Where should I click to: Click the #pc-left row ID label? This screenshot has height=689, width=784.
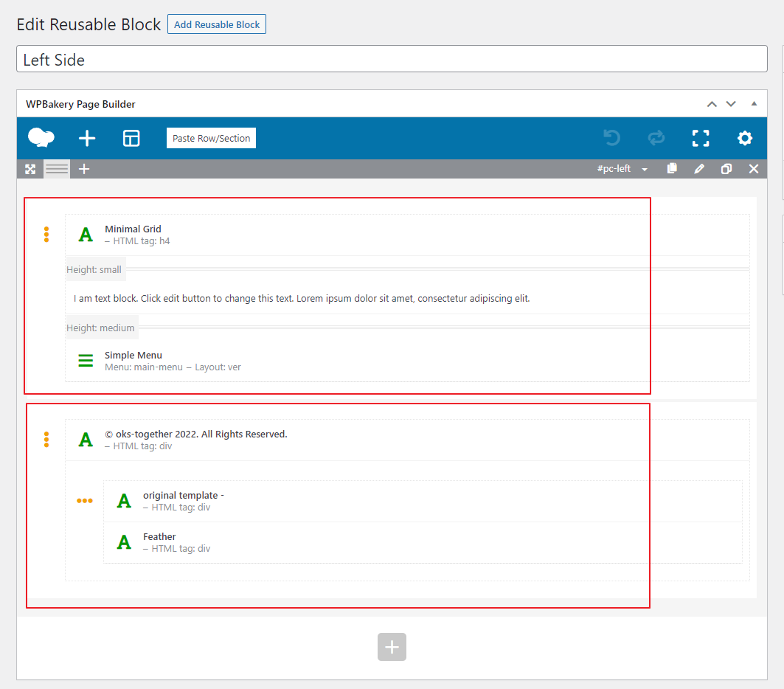point(614,168)
